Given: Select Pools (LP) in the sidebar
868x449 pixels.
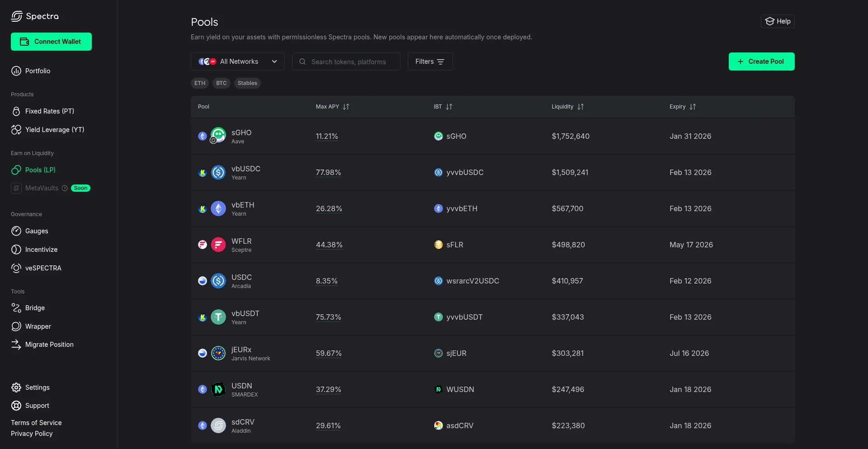Looking at the screenshot, I should 39,170.
